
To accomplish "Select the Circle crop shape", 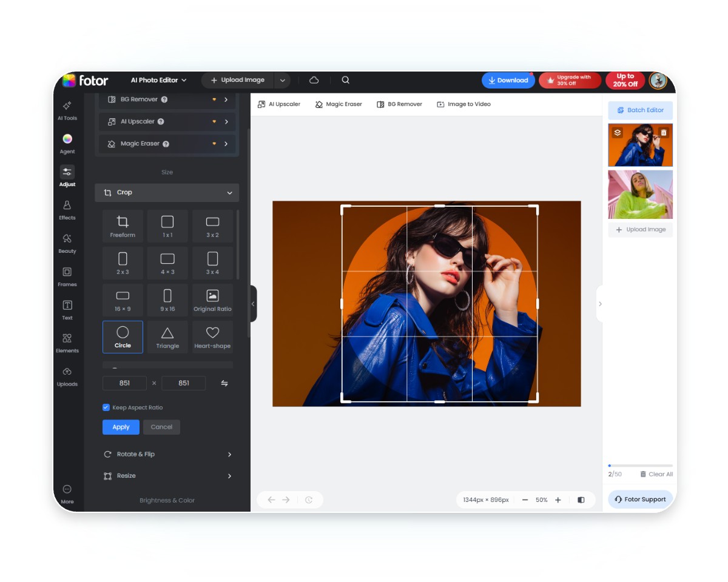I will [123, 336].
